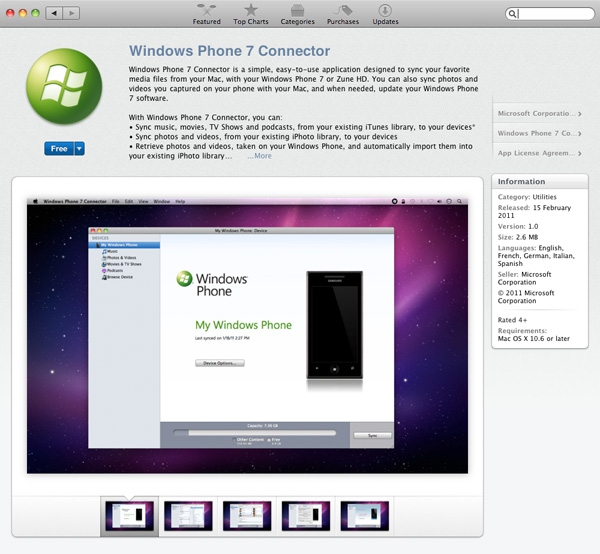Click the Seller: Microsoft Corporation text
The height and width of the screenshot is (554, 600).
tap(524, 278)
